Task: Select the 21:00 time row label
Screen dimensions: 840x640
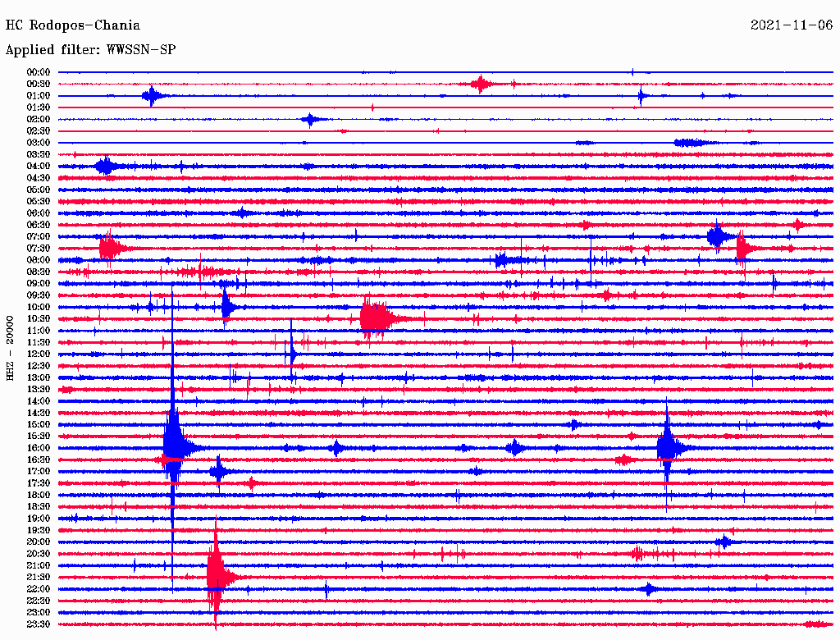Action: coord(39,565)
